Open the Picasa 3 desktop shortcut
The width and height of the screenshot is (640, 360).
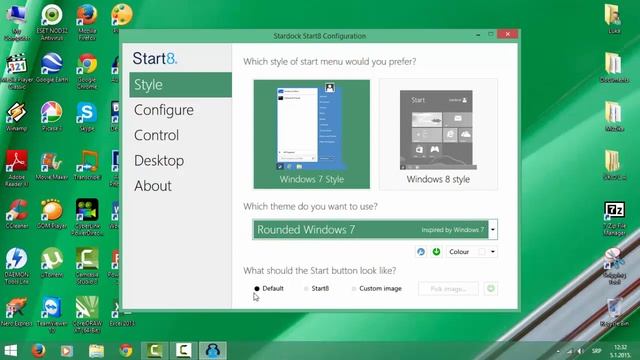(x=52, y=117)
